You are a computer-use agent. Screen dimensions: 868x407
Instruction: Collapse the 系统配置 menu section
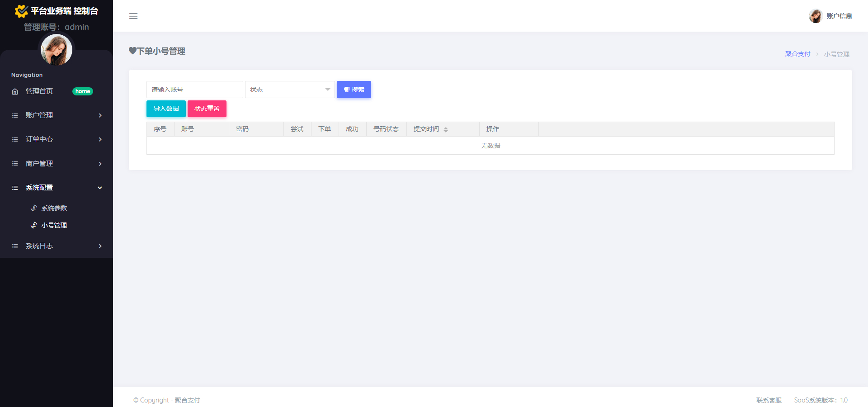100,188
